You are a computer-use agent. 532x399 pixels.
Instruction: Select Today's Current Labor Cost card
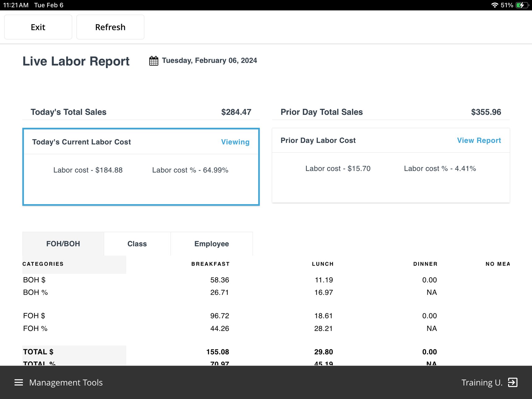(141, 166)
